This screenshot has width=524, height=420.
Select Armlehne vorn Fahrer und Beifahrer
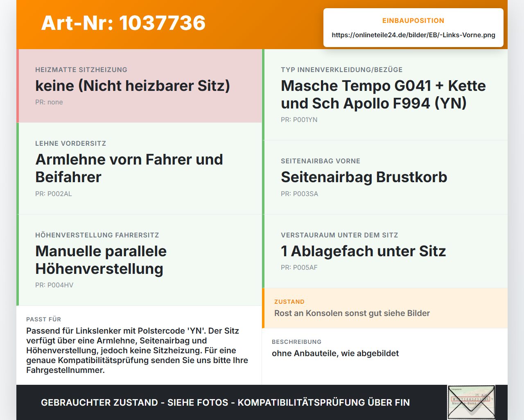(x=129, y=168)
